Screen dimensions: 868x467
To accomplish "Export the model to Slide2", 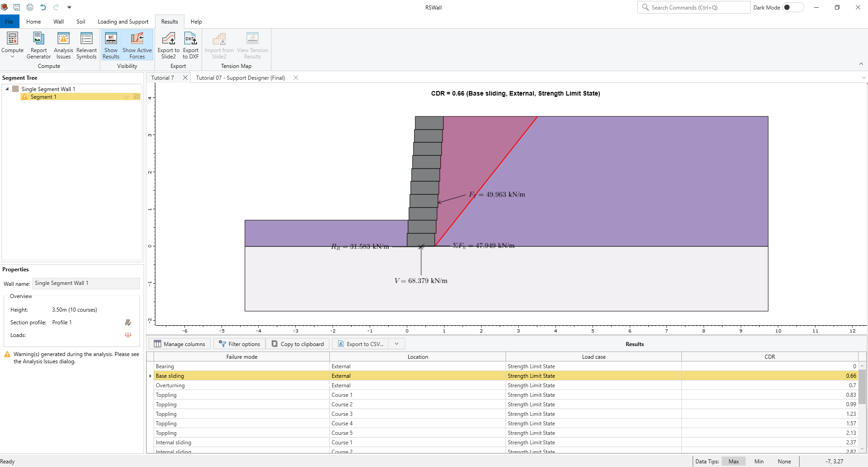I will tap(169, 45).
